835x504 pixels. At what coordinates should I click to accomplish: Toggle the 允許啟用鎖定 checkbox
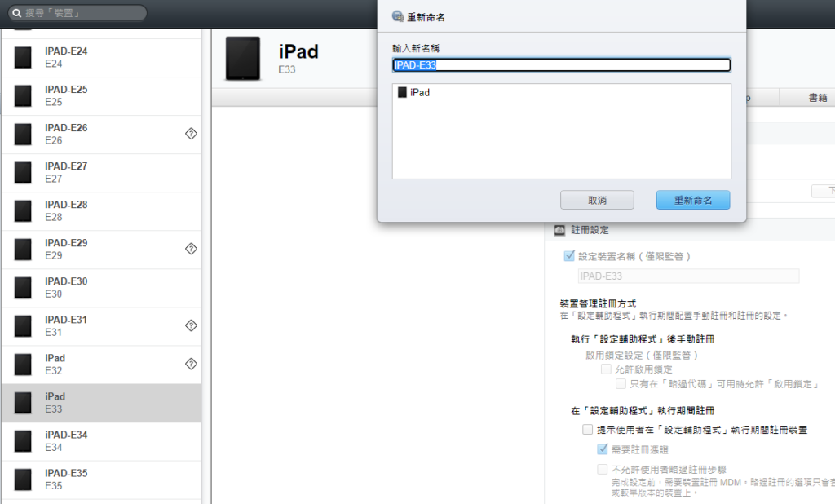(x=606, y=369)
